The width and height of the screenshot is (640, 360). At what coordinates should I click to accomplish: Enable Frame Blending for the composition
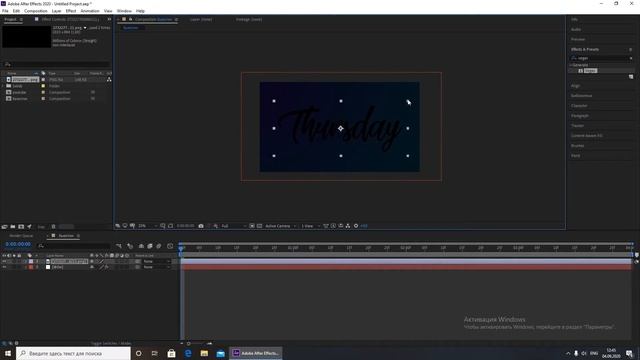pyautogui.click(x=150, y=246)
